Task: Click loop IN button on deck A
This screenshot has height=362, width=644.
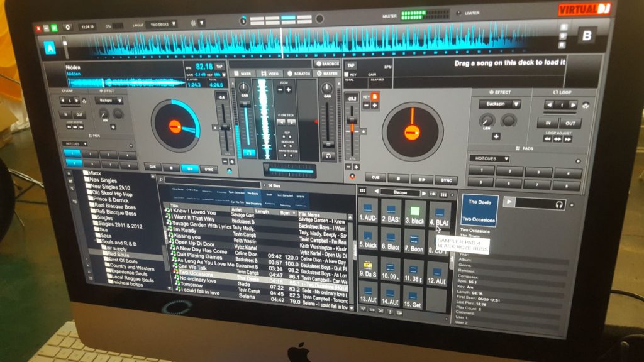Action: (65, 114)
